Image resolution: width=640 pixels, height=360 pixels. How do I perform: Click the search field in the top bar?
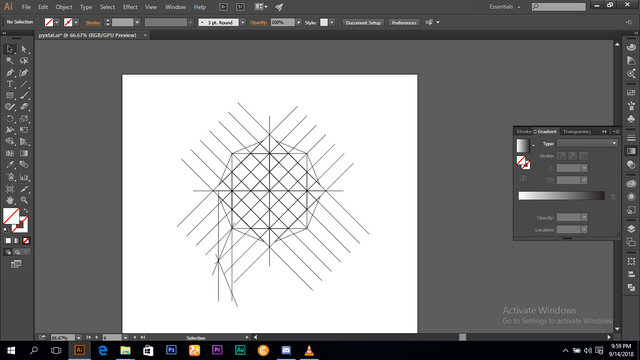(x=559, y=7)
